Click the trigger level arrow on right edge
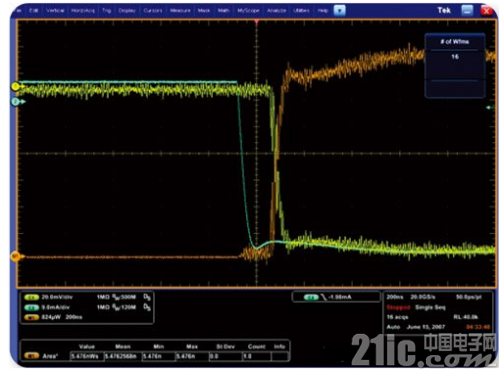 point(490,107)
